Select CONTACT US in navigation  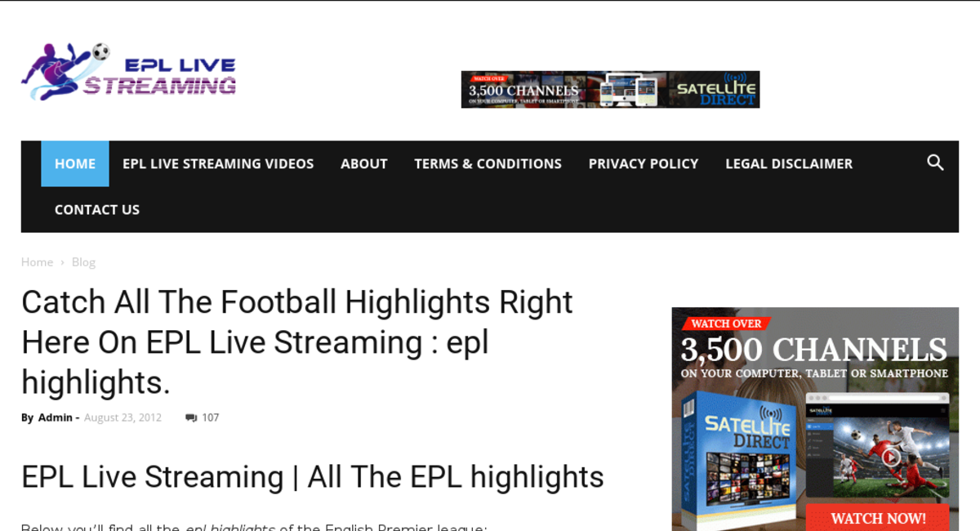(97, 209)
